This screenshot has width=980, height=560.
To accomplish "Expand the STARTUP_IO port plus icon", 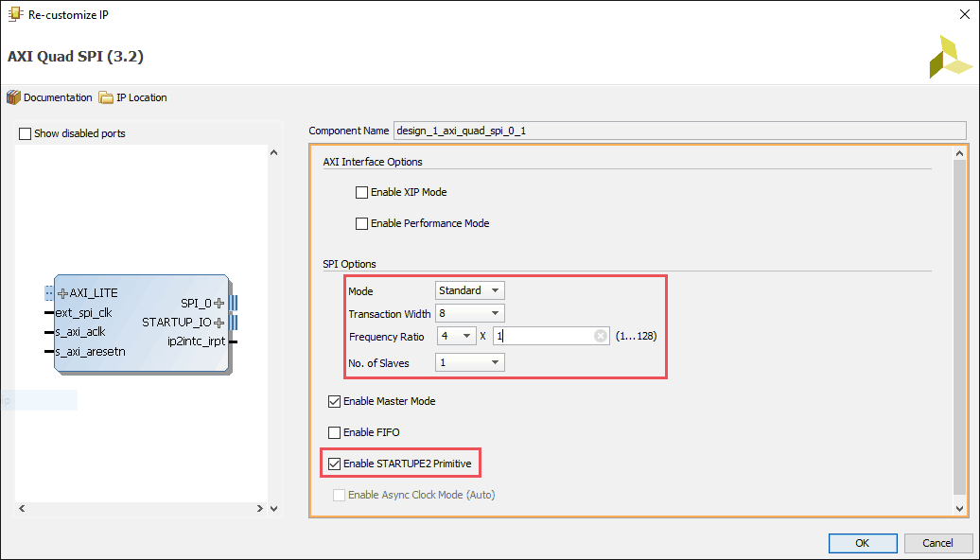I will point(219,323).
